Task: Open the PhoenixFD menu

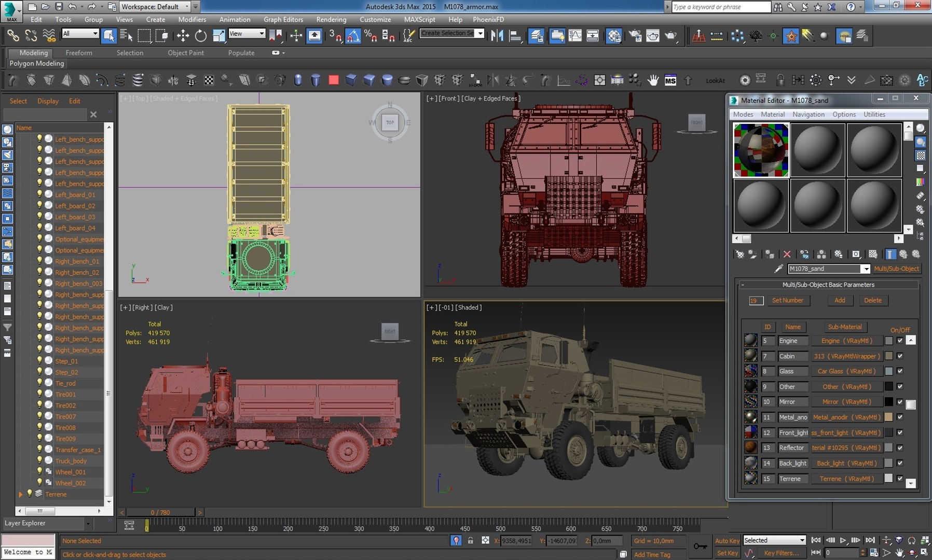Action: [x=488, y=19]
